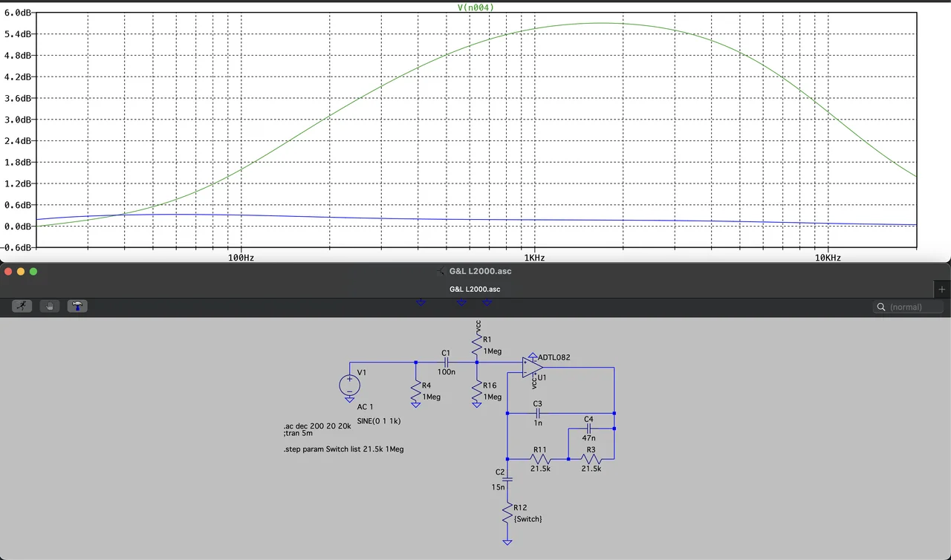Add a new tab with plus button
The image size is (951, 560).
coord(941,289)
